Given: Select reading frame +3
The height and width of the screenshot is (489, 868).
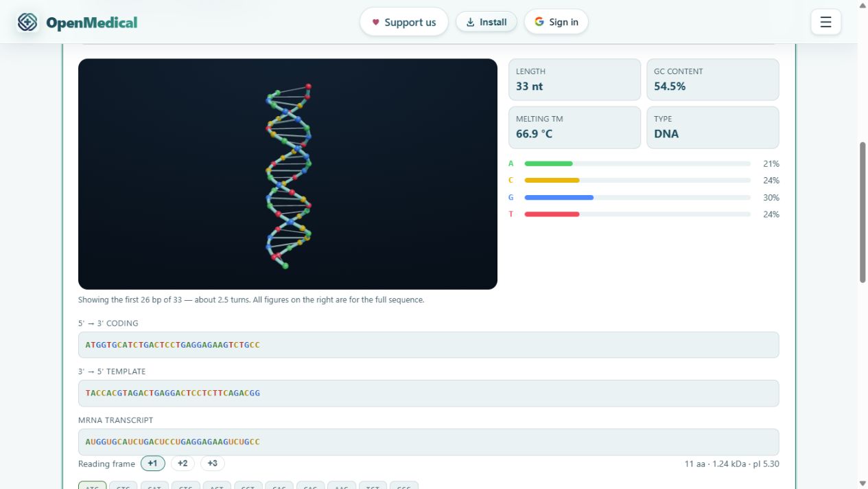Looking at the screenshot, I should (213, 464).
